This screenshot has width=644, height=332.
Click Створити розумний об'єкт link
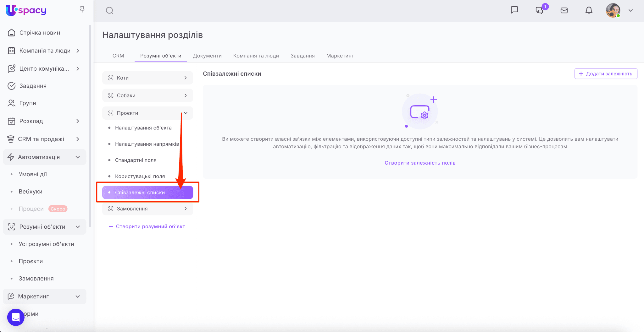(x=147, y=226)
